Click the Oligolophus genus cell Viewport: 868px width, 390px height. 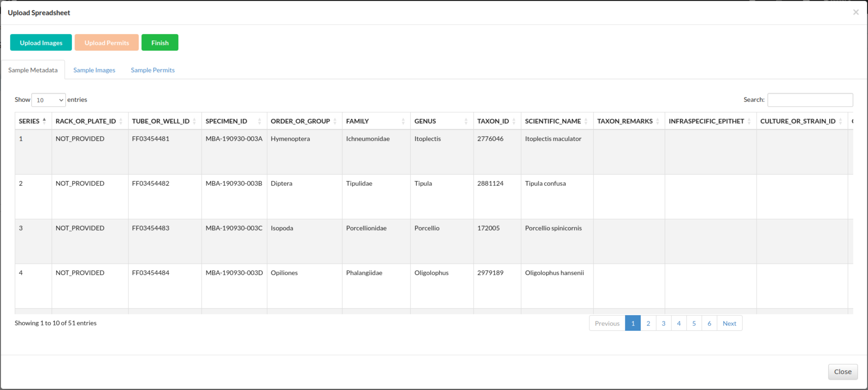442,286
